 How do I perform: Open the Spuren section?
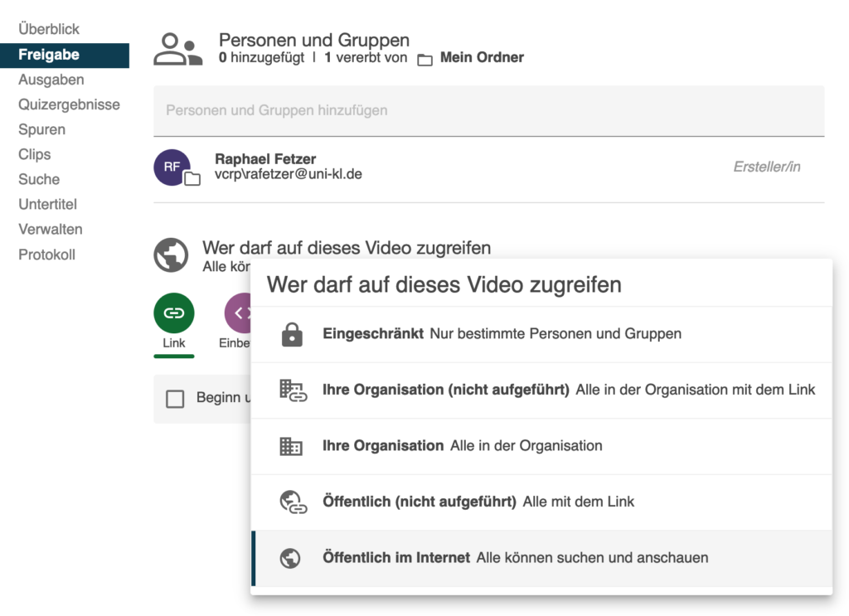[41, 129]
